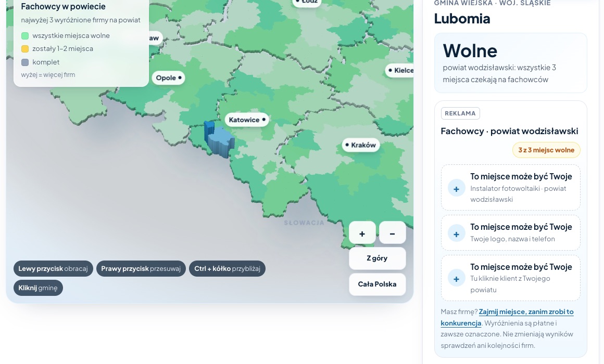Switch map to 'Z góry' view
Viewport: 604px width, 364px height.
(x=377, y=258)
